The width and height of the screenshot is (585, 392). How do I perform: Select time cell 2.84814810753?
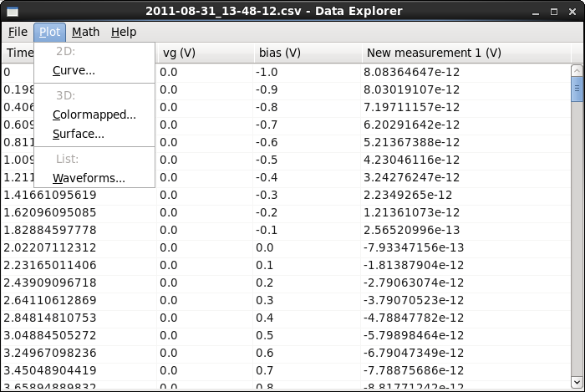[x=79, y=318]
